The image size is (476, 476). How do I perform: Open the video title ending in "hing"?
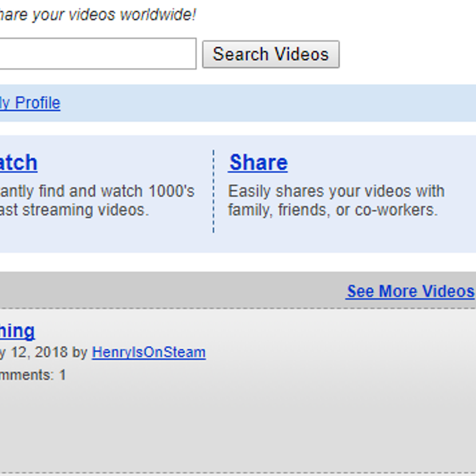pos(17,331)
